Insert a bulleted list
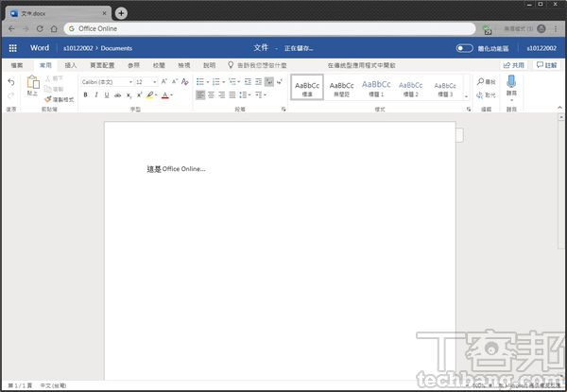 click(200, 81)
